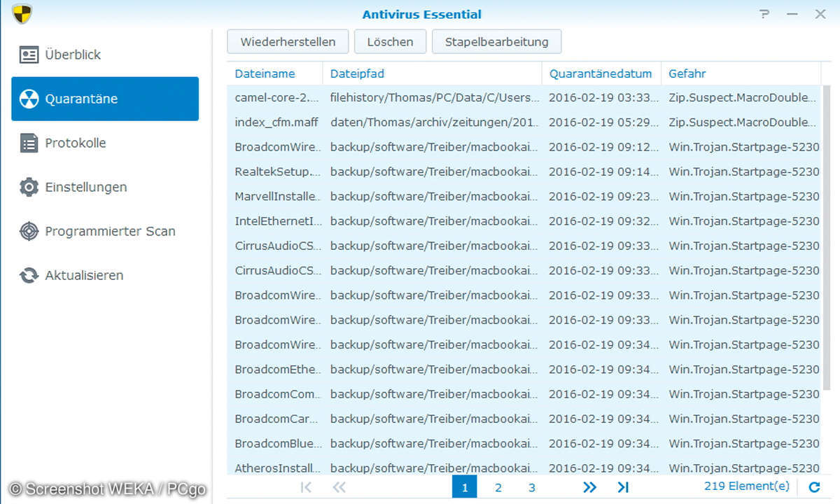Open Programmierter Scan
840x504 pixels.
point(105,231)
